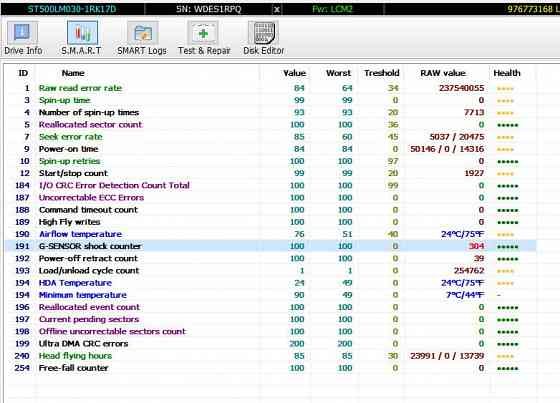Select the Load/unload cycle count row
This screenshot has width=560, height=403.
click(x=271, y=270)
